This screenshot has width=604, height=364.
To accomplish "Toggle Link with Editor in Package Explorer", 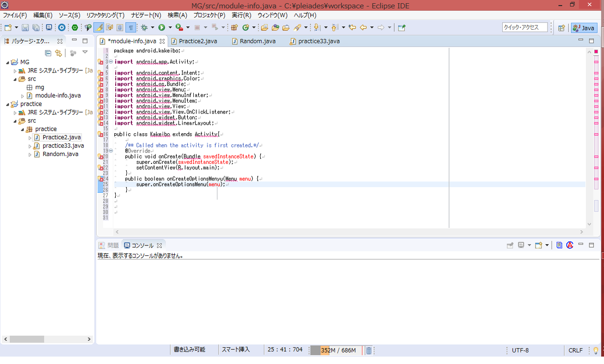I will (59, 53).
